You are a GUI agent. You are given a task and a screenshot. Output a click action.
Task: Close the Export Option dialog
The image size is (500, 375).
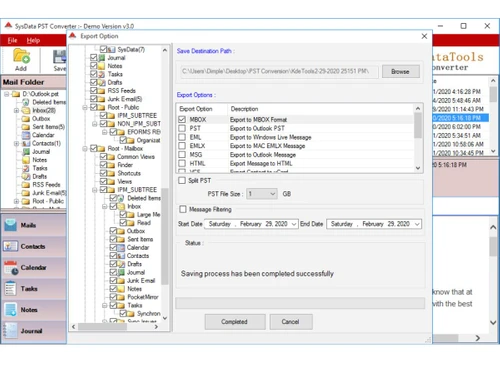pyautogui.click(x=424, y=36)
